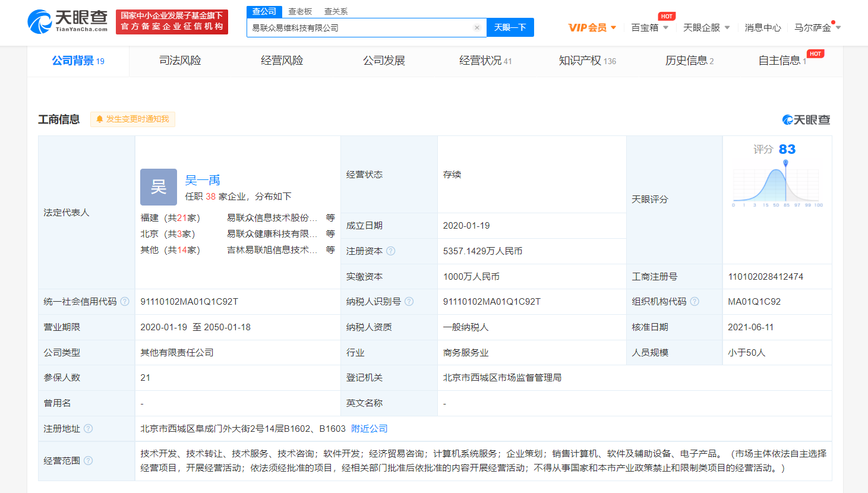Click the TianYanCha logo in header
868x493 pixels.
(67, 21)
